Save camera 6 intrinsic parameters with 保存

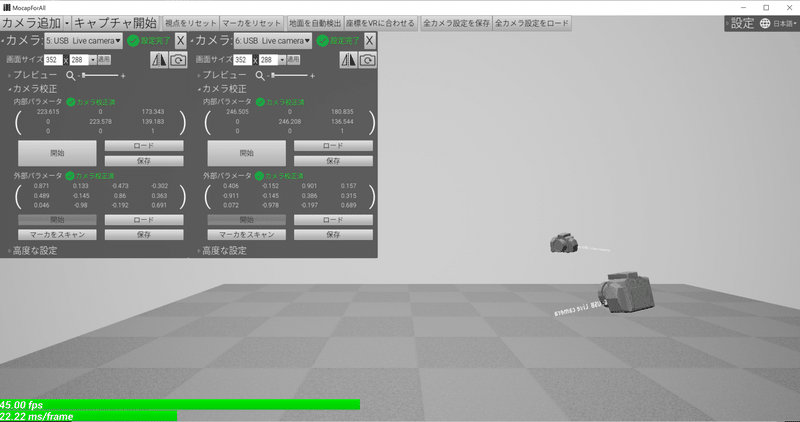pyautogui.click(x=333, y=161)
